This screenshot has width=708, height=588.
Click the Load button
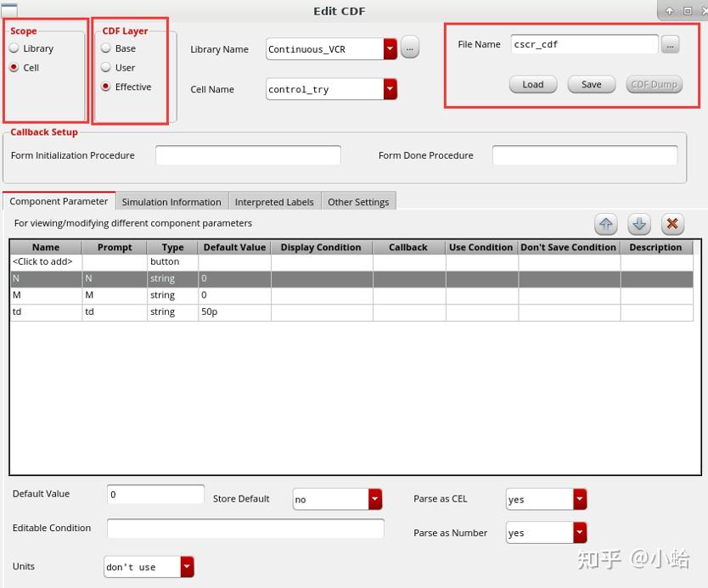[x=532, y=85]
